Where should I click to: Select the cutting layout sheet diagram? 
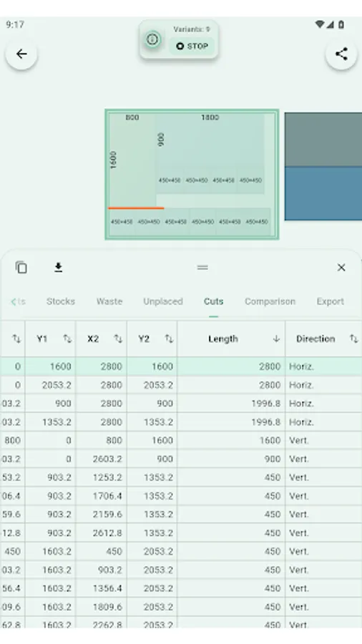pos(192,174)
